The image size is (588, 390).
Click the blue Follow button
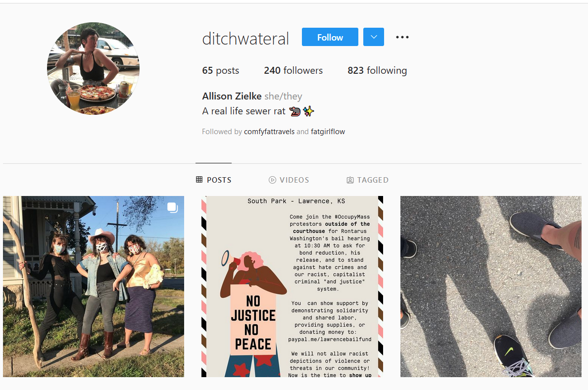click(x=330, y=37)
